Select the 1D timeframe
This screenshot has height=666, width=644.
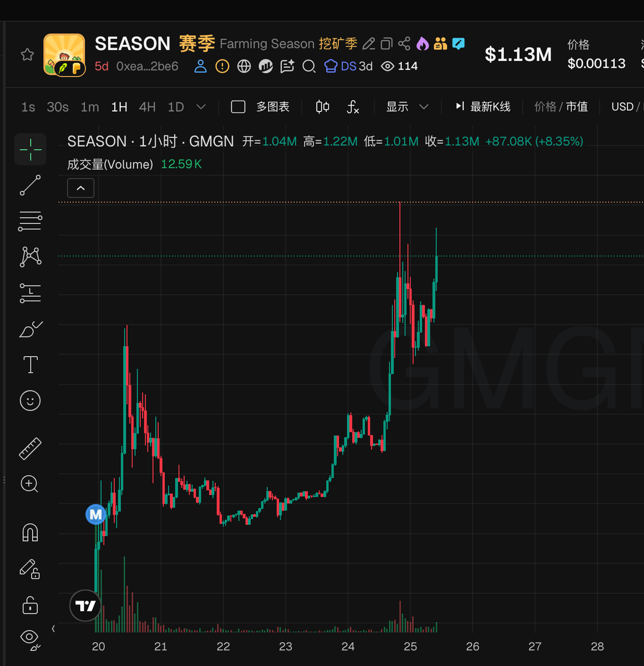tap(176, 107)
